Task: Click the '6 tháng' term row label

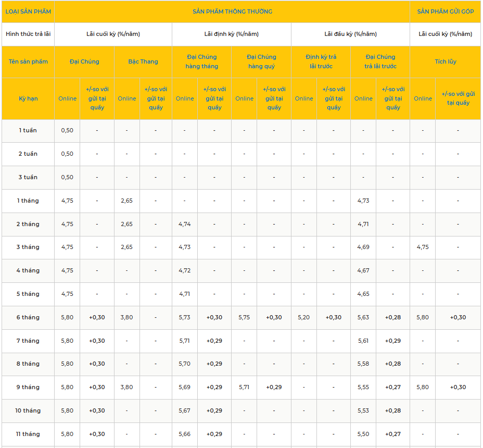Action: tap(28, 318)
